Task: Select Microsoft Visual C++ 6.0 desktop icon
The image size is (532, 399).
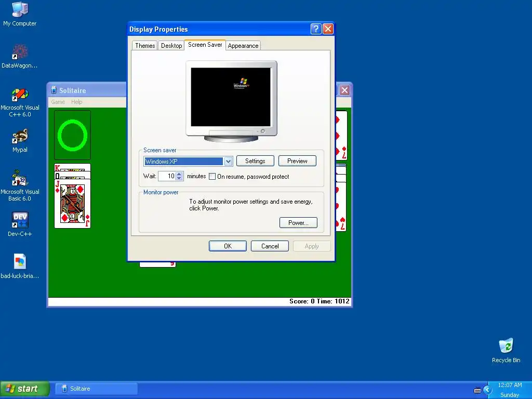Action: click(20, 102)
